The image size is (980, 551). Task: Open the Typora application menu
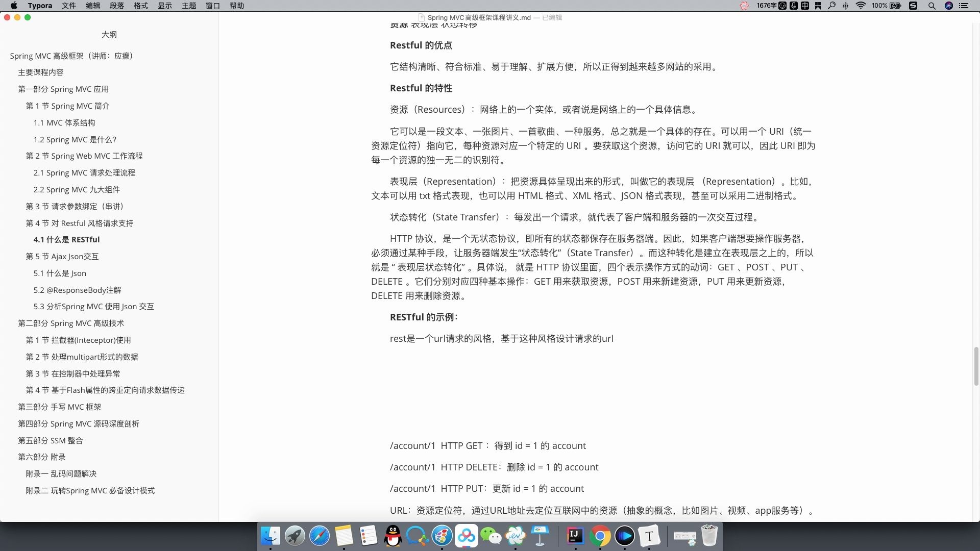click(40, 6)
